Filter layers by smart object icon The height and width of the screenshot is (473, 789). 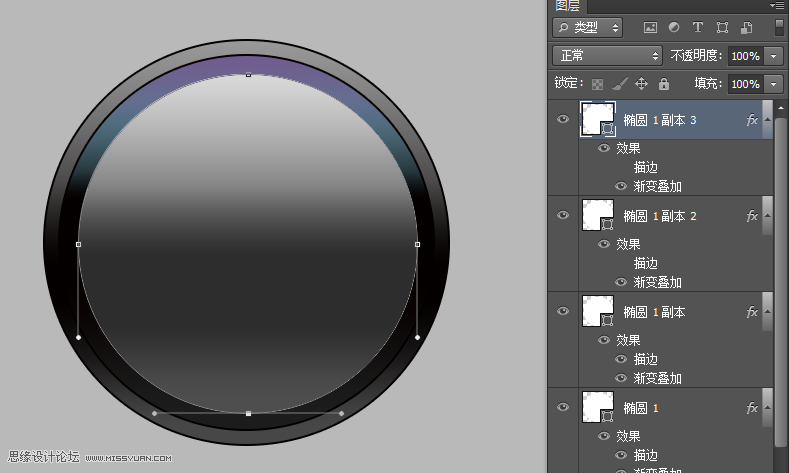[x=746, y=28]
